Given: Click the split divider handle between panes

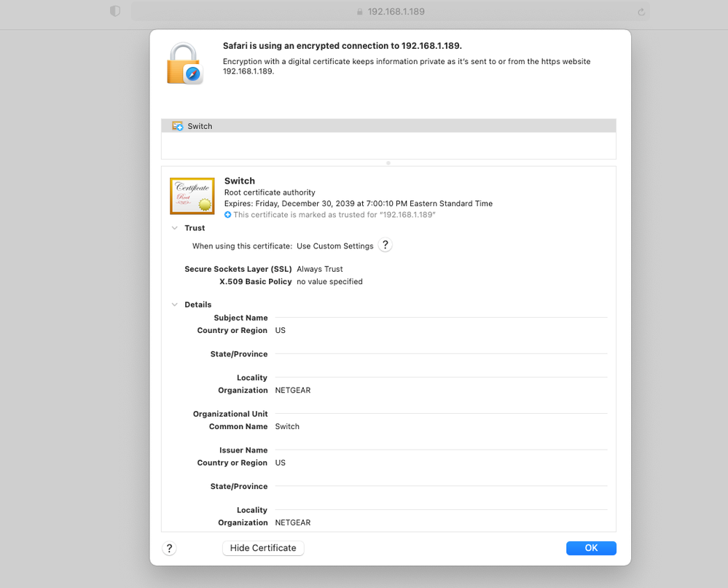Looking at the screenshot, I should 388,163.
